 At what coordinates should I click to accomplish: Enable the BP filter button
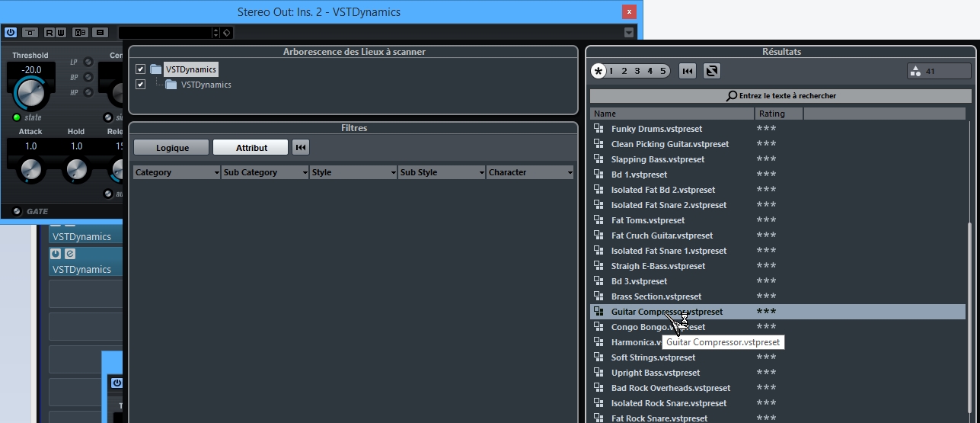pyautogui.click(x=88, y=77)
